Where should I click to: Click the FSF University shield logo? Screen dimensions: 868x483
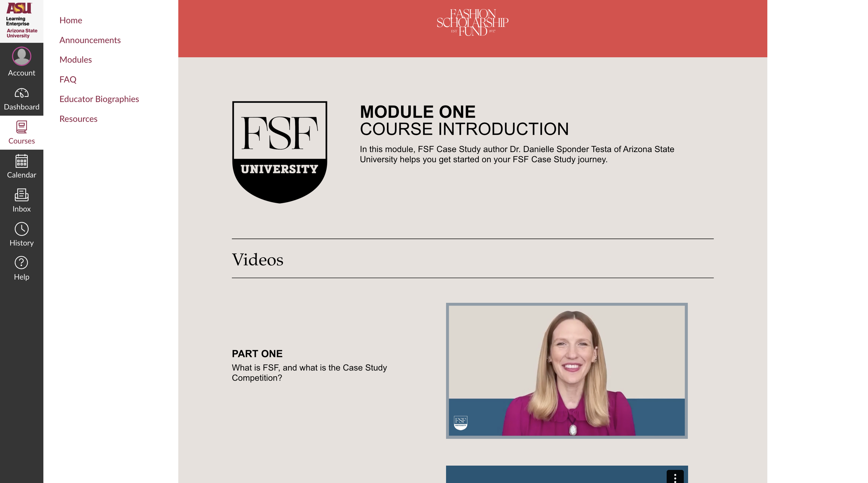point(279,152)
